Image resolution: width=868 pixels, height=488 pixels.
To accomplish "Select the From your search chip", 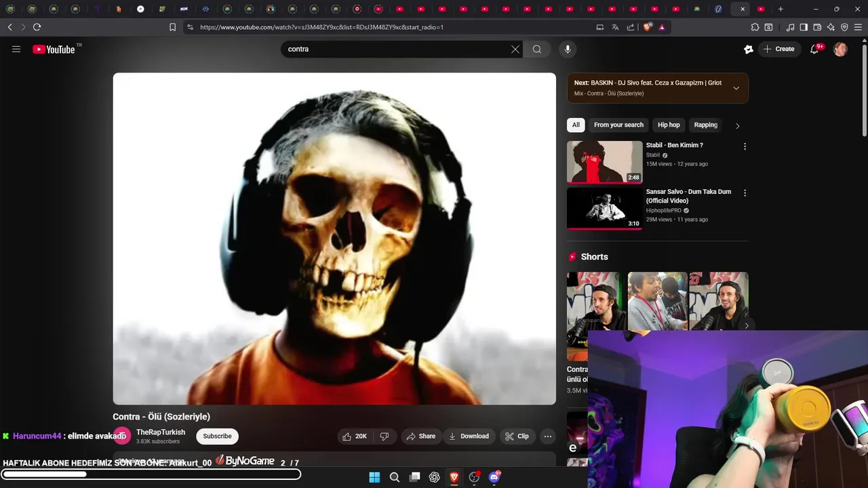I will (x=618, y=125).
